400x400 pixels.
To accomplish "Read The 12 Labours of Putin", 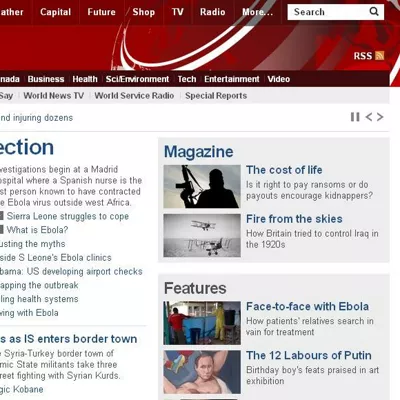I will click(309, 355).
